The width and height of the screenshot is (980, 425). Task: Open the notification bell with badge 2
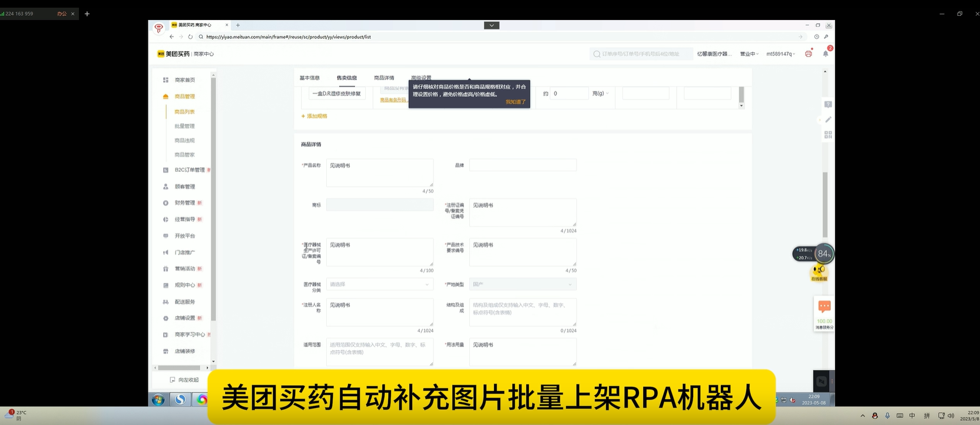[x=826, y=54]
